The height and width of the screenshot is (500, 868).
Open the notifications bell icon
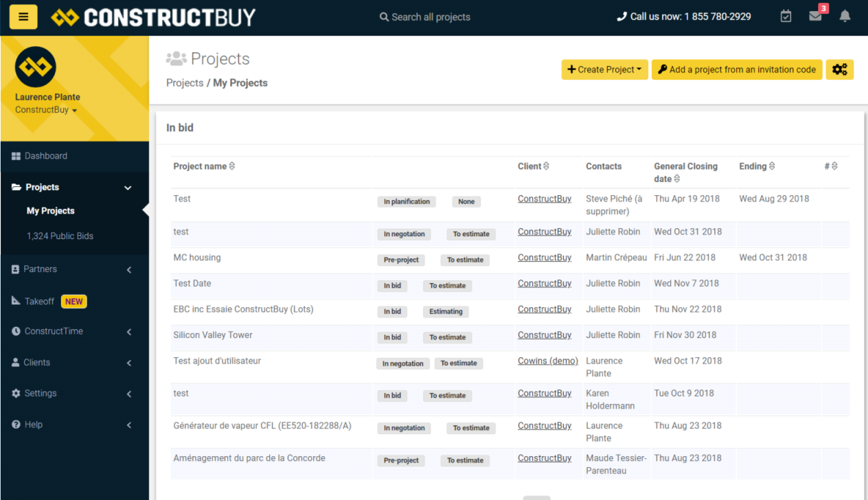click(845, 16)
